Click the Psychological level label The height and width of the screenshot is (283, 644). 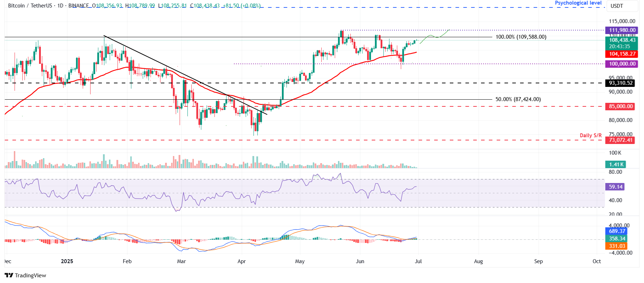[x=578, y=3]
